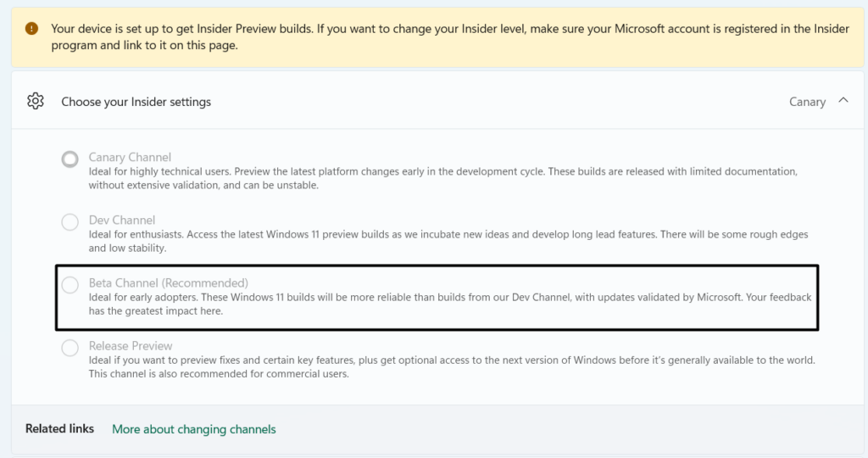Click the Insider Preview builds banner message
The height and width of the screenshot is (458, 868).
[x=449, y=36]
